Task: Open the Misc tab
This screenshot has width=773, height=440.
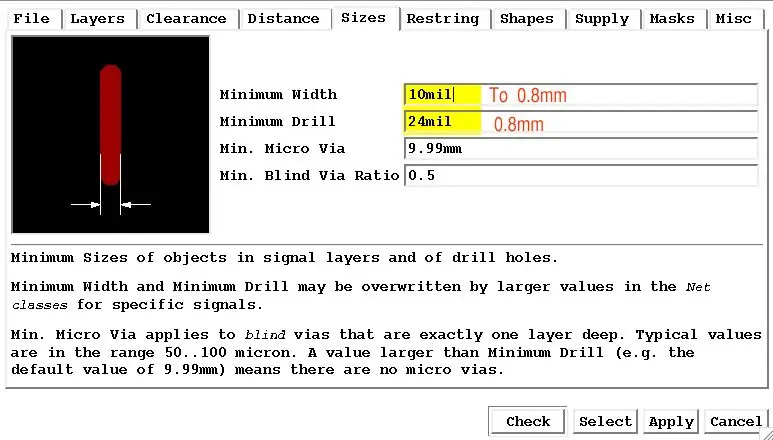Action: pos(734,19)
